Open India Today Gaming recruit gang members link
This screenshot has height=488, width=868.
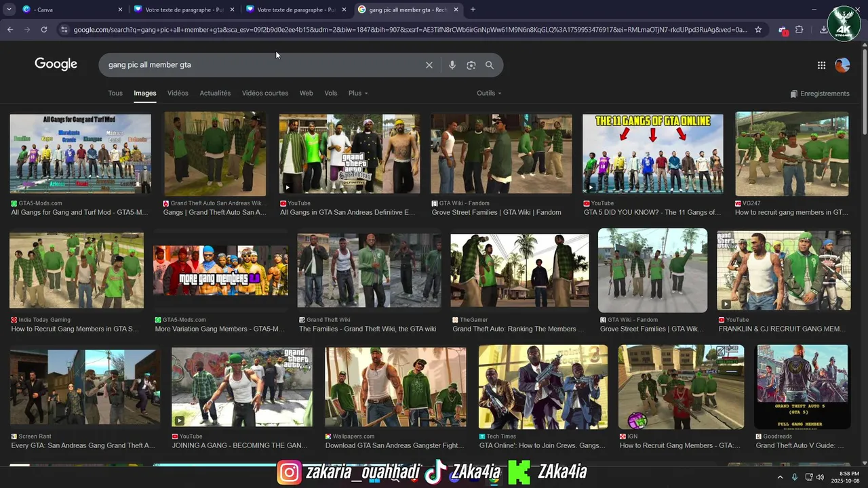pos(75,329)
